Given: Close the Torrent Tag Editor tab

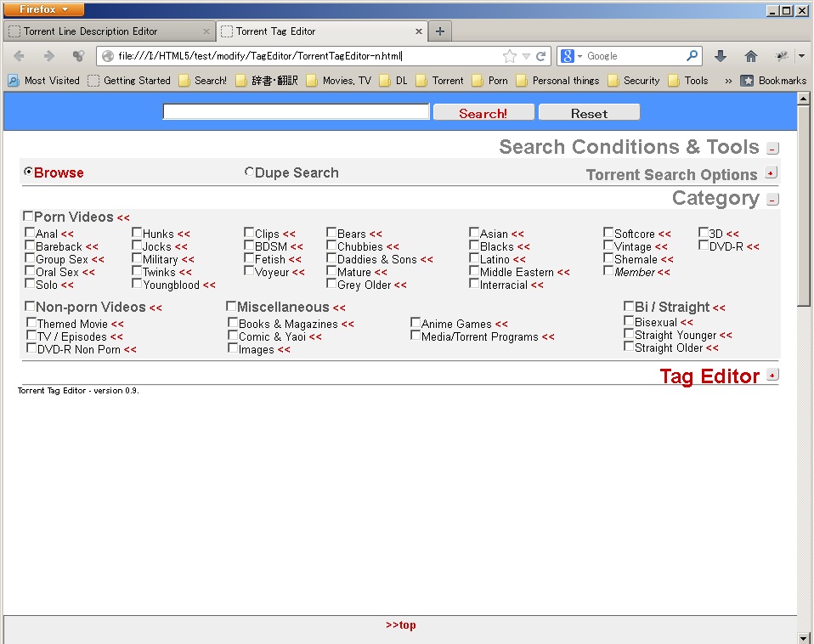Looking at the screenshot, I should (418, 31).
